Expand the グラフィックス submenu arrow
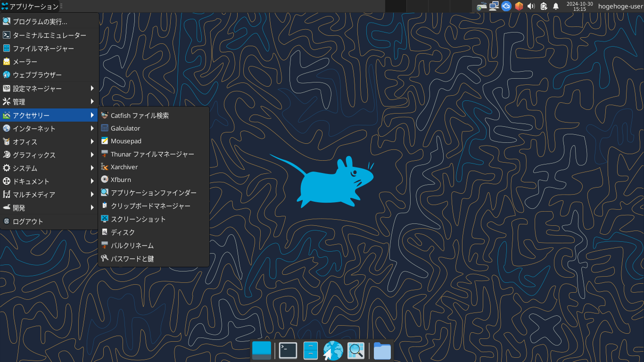This screenshot has height=362, width=644. [x=92, y=155]
